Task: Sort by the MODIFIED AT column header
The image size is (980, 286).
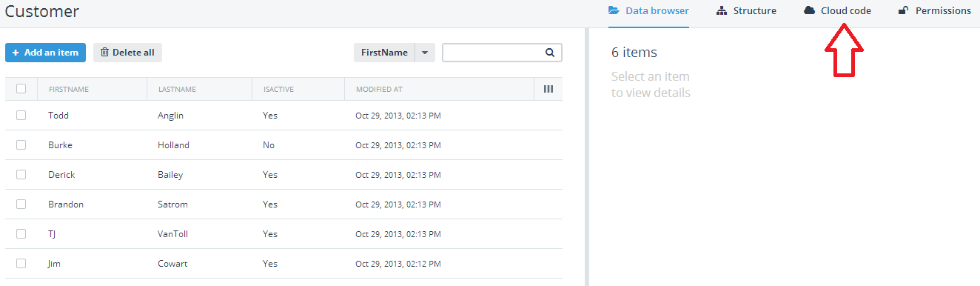Action: click(x=379, y=89)
